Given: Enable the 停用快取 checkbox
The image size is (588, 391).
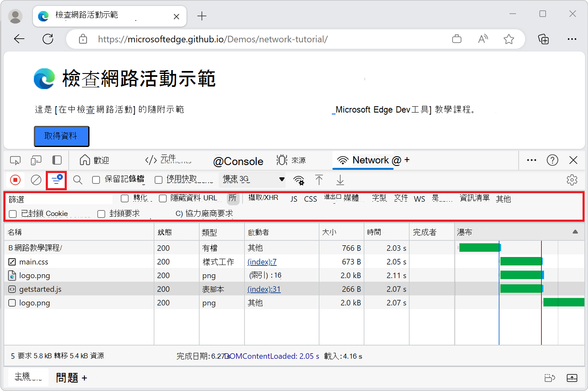Looking at the screenshot, I should tap(158, 180).
